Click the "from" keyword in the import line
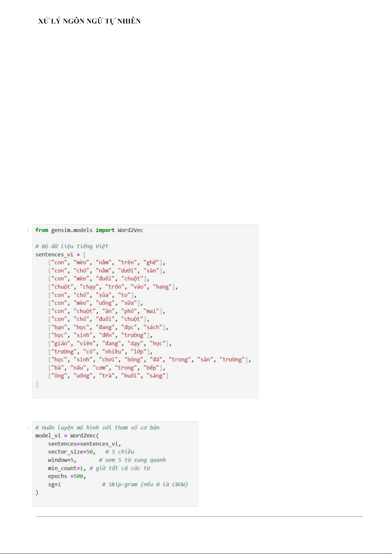 (x=42, y=230)
